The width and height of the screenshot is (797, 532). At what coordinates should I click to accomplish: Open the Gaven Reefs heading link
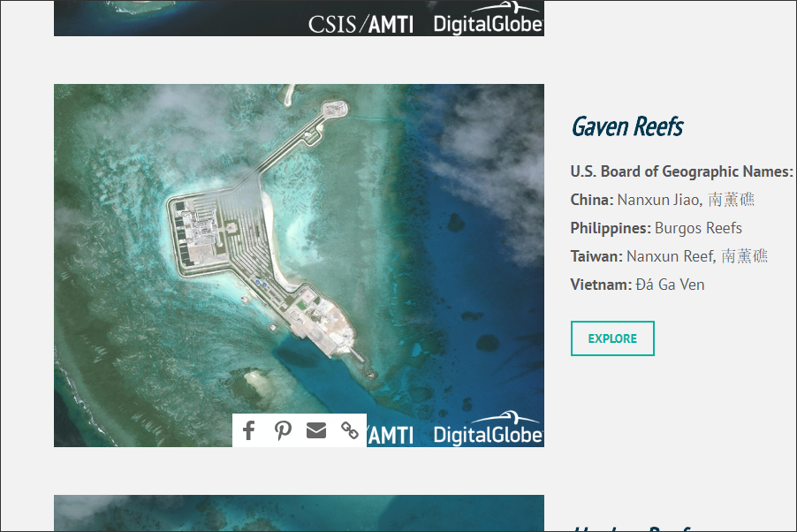tap(626, 126)
